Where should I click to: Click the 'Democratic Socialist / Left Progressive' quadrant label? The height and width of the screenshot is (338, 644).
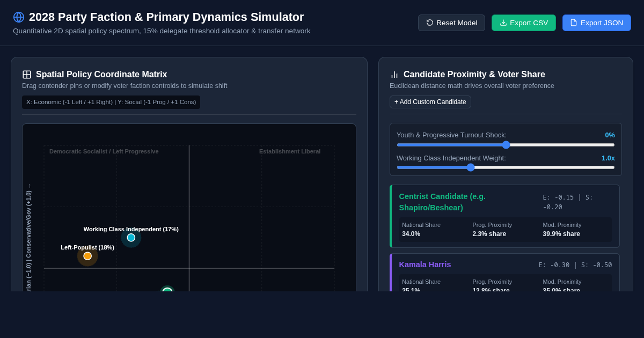point(104,151)
